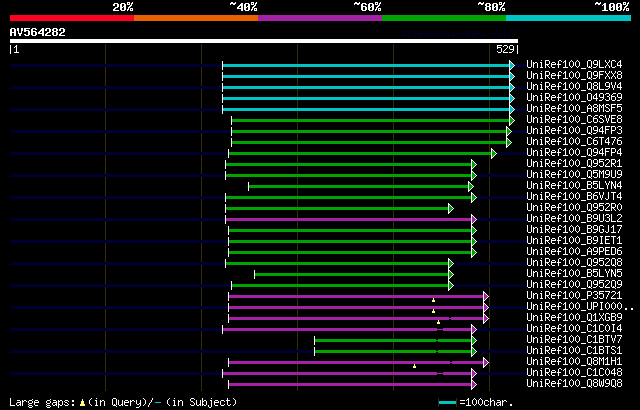The height and width of the screenshot is (410, 640).
Task: Click the purple arrowhead ending the P35721 hit
Action: point(486,297)
